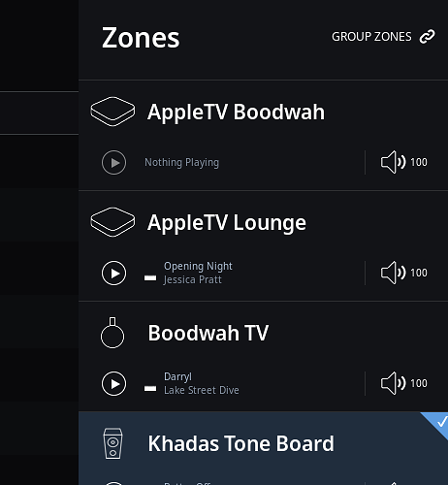This screenshot has height=485, width=448.
Task: Toggle the checkmark on Khadas Tone Board
Action: [x=440, y=422]
